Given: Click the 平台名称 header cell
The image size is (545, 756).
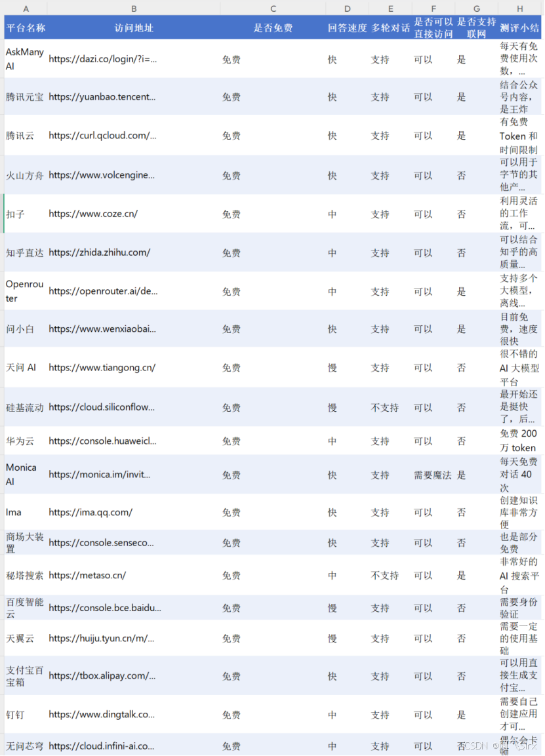Looking at the screenshot, I should 26,28.
